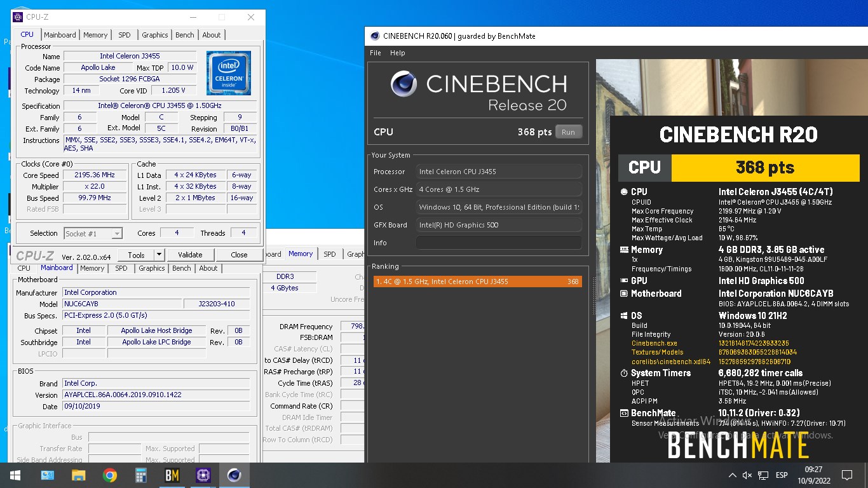Screen dimensions: 868x488
Task: Open About tab in top CPU-Z window
Action: [212, 35]
